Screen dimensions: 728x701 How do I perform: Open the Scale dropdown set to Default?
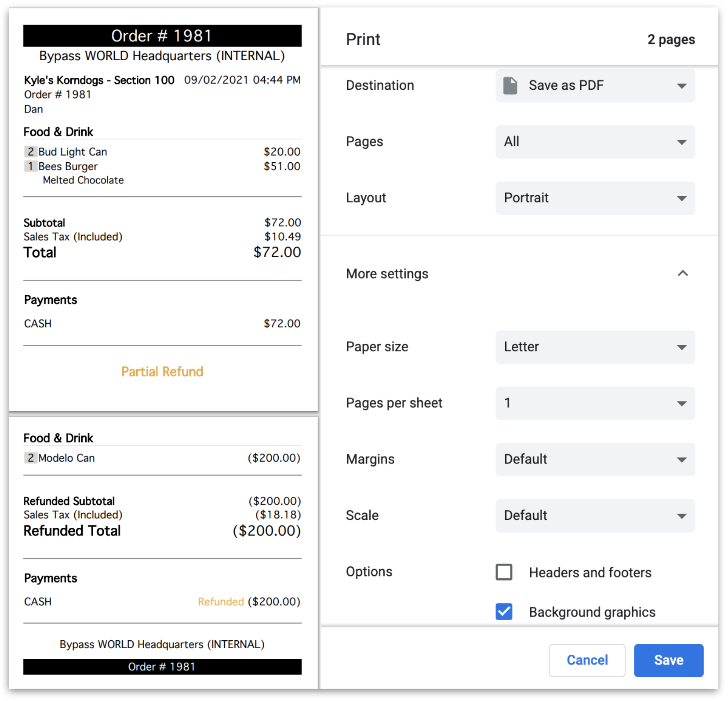595,515
